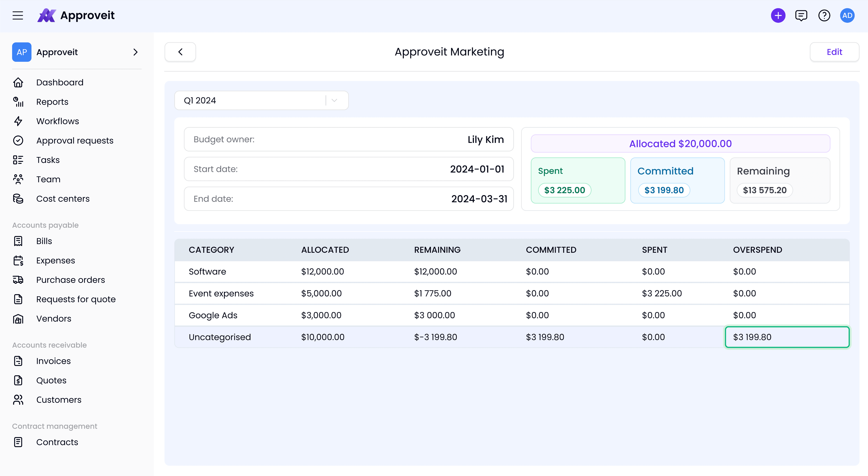
Task: Open the Invoices page
Action: (x=54, y=361)
